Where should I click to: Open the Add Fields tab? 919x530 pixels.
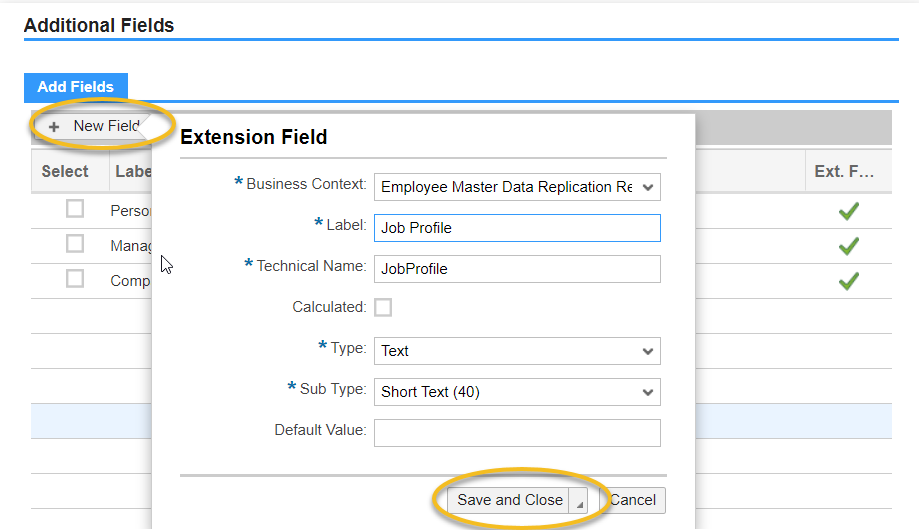click(x=76, y=87)
